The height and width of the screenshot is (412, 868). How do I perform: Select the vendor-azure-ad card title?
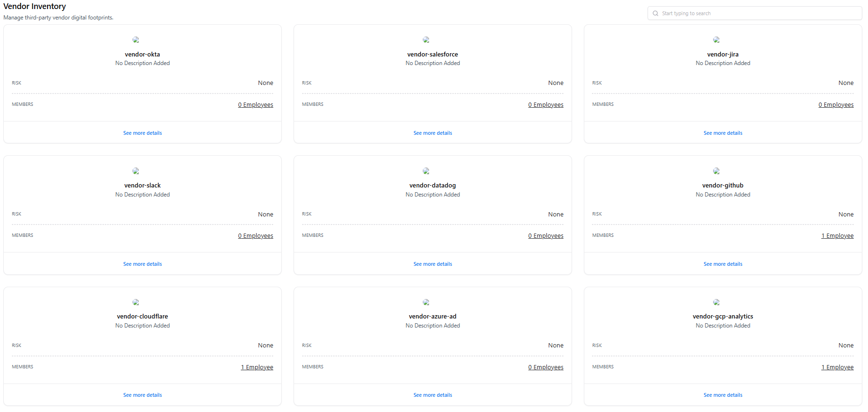[x=433, y=317]
